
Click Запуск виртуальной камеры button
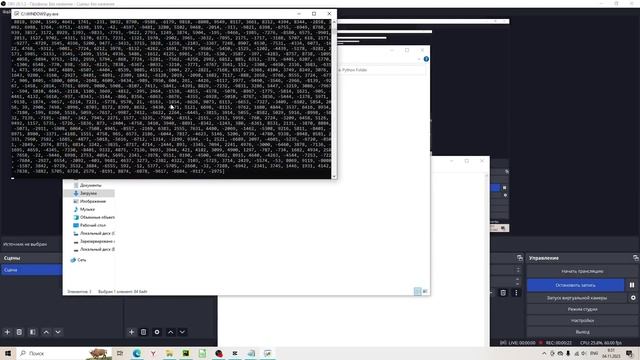pyautogui.click(x=577, y=298)
